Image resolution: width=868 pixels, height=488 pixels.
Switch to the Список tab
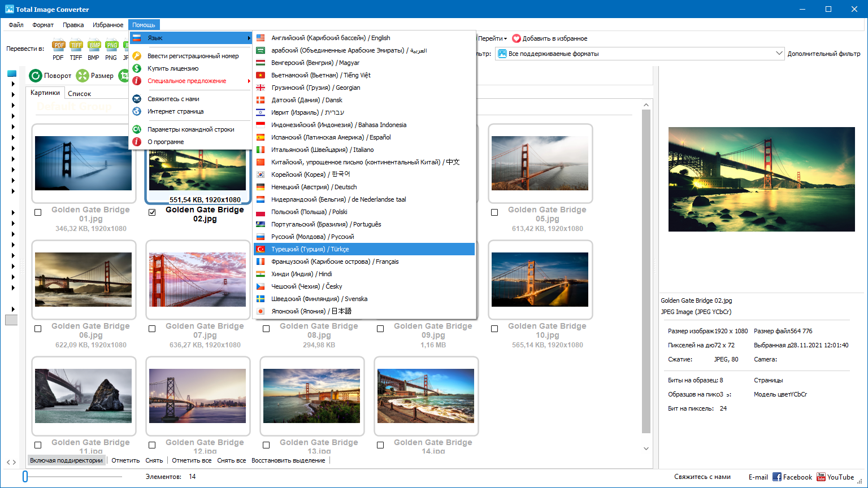(79, 94)
